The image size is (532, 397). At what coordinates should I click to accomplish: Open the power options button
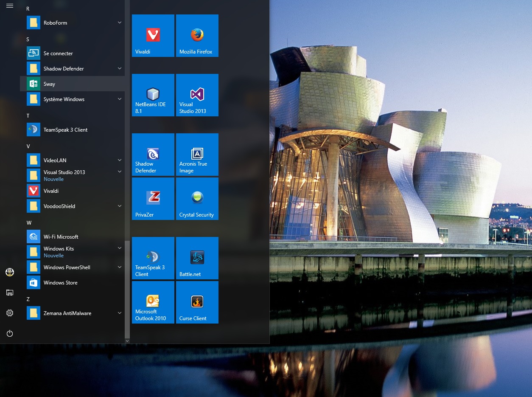point(10,333)
